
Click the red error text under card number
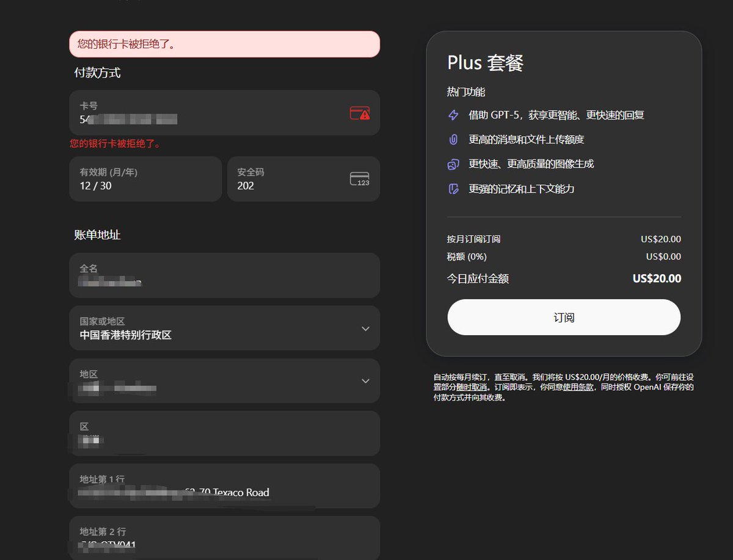pos(115,144)
